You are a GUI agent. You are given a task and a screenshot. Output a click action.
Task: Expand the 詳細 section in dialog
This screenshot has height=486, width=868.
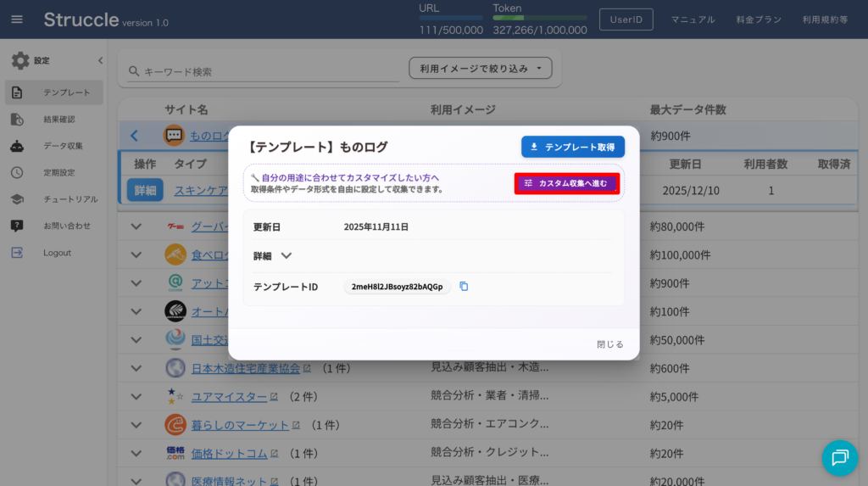coord(286,255)
